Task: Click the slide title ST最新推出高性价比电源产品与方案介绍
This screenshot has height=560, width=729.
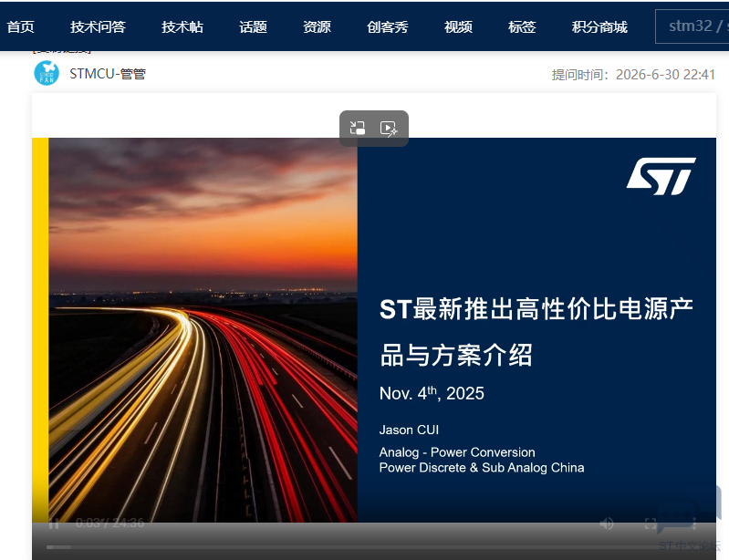Action: coord(536,332)
